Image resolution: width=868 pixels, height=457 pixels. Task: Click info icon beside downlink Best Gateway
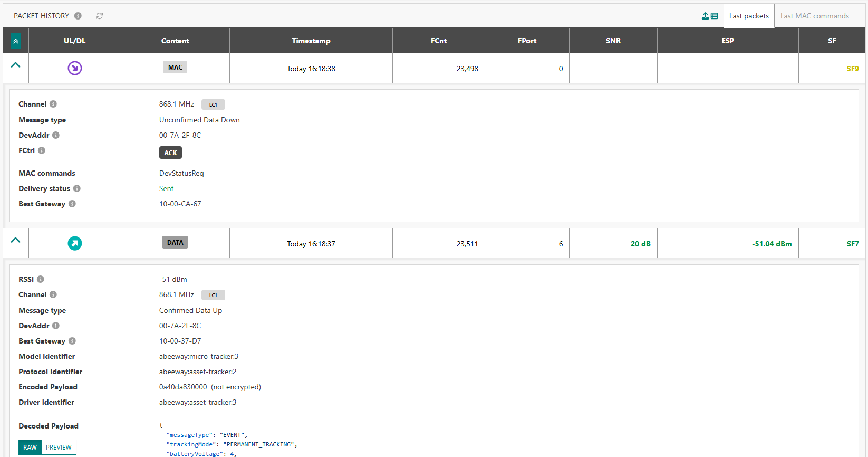[x=72, y=204]
